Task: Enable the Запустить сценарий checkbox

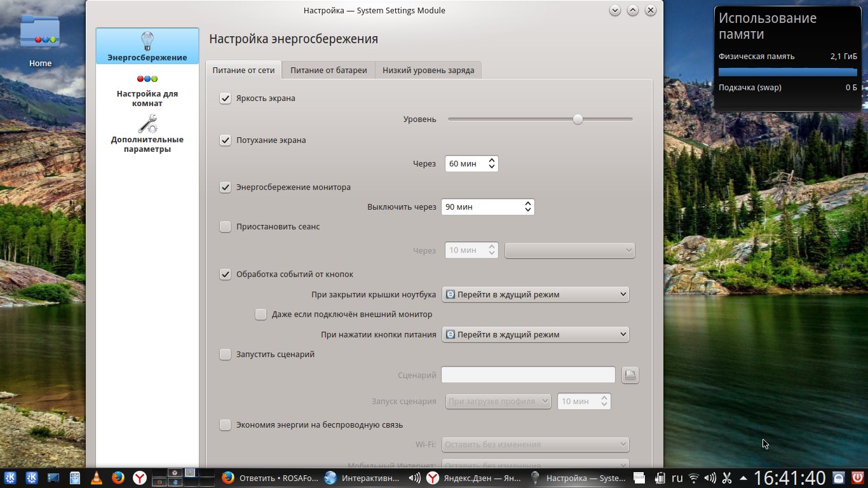Action: click(225, 355)
